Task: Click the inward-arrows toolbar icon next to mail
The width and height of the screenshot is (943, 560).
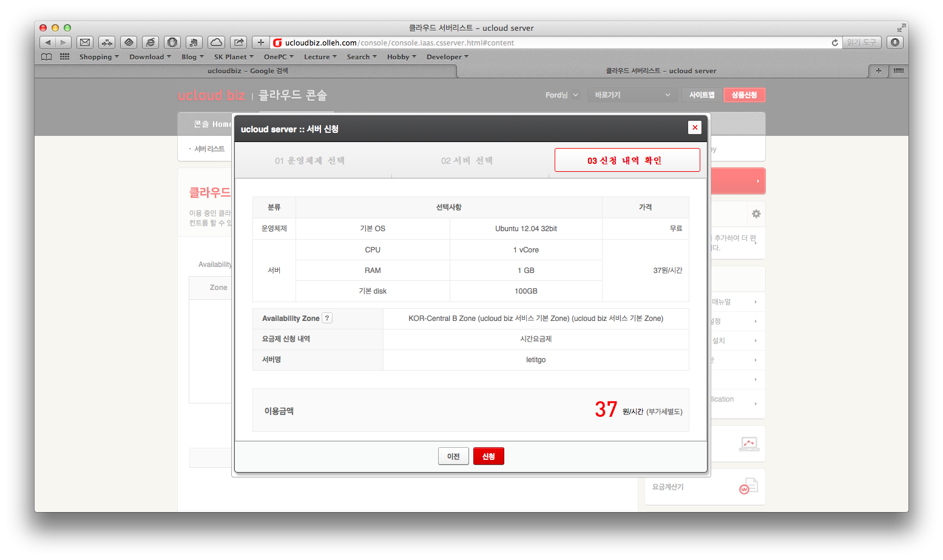Action: [107, 42]
